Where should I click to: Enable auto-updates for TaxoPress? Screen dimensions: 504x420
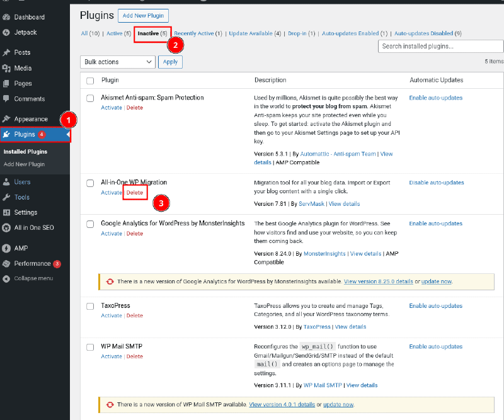pos(435,306)
